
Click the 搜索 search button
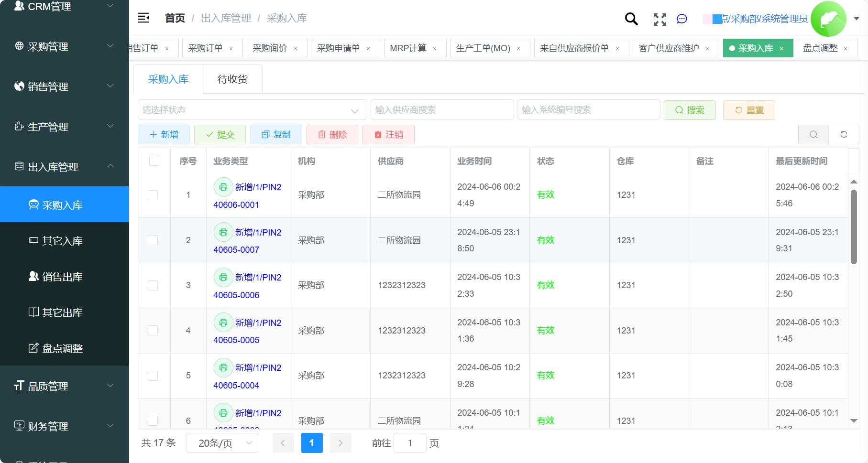pos(690,110)
